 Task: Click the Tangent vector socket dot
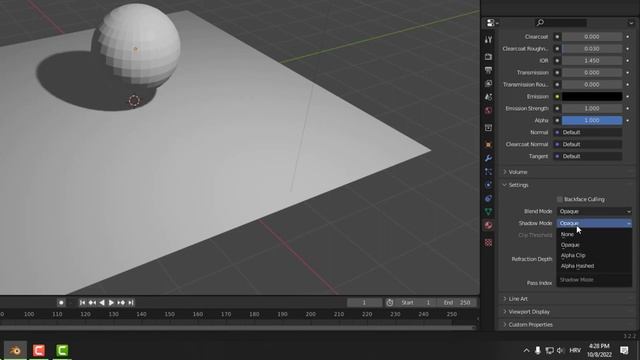(557, 156)
